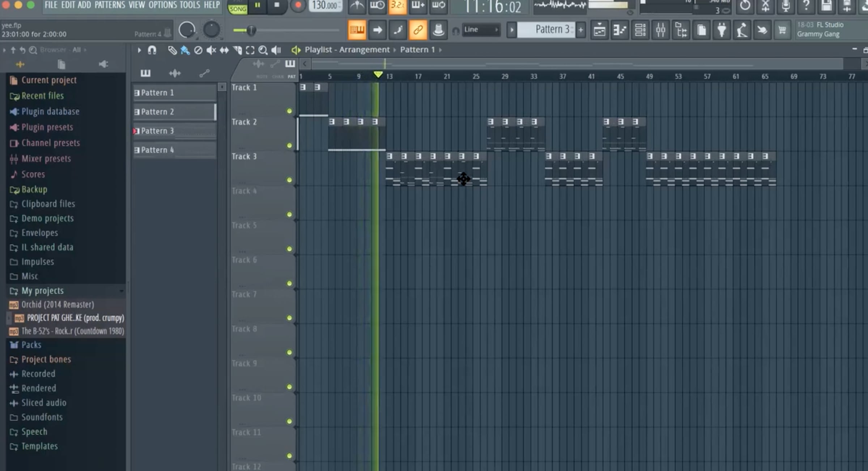The height and width of the screenshot is (471, 868).
Task: Click the playhead marker on the timeline
Action: pos(378,74)
